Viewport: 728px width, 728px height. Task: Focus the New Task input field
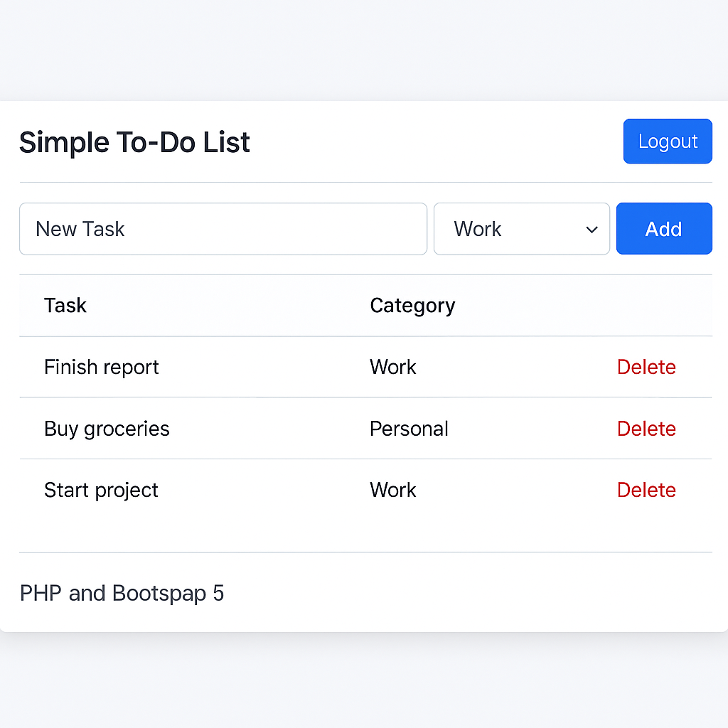pos(223,229)
